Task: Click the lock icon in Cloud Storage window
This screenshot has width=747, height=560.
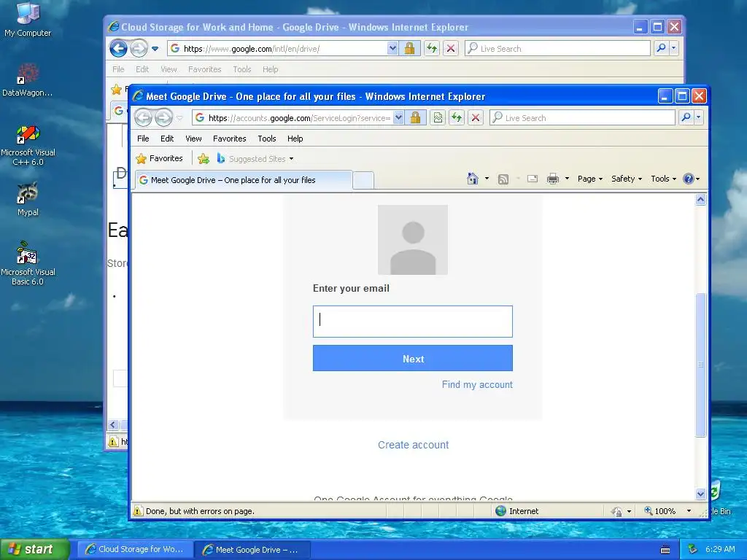Action: [409, 48]
